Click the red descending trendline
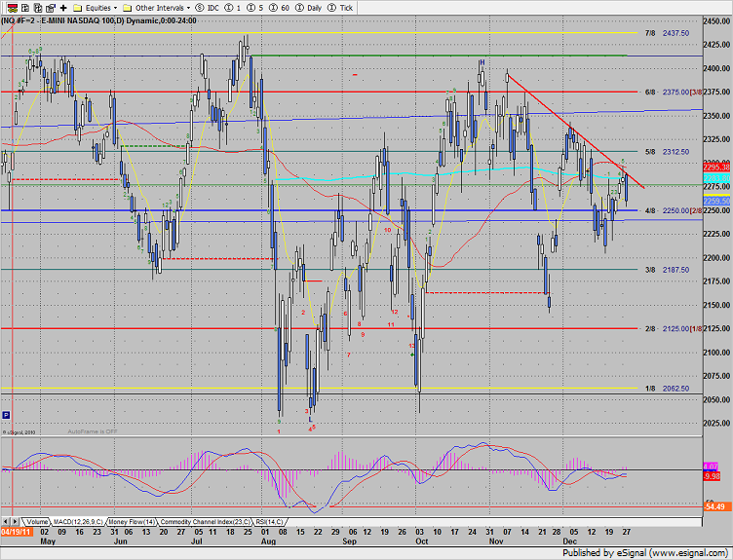Screen dimensions: 733x560 (x=576, y=131)
